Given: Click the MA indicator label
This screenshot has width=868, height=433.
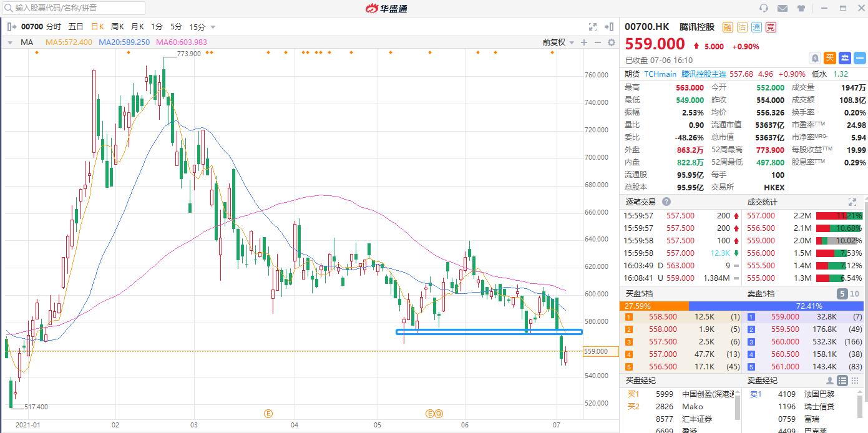Looking at the screenshot, I should click(x=27, y=42).
